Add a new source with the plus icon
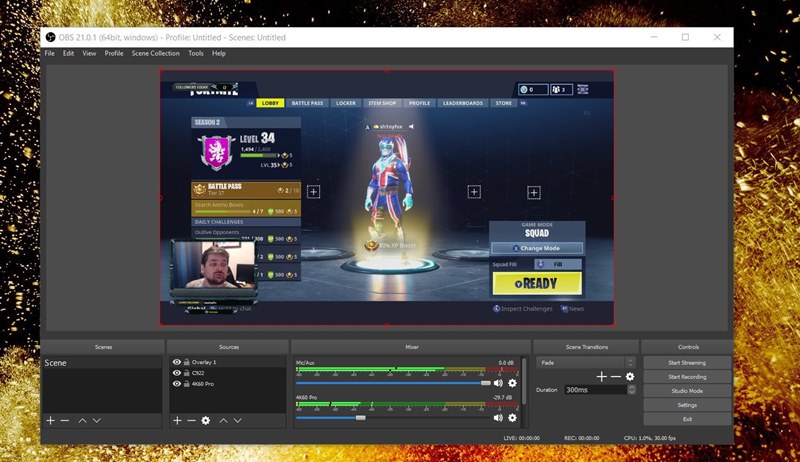The height and width of the screenshot is (462, 800). click(177, 420)
